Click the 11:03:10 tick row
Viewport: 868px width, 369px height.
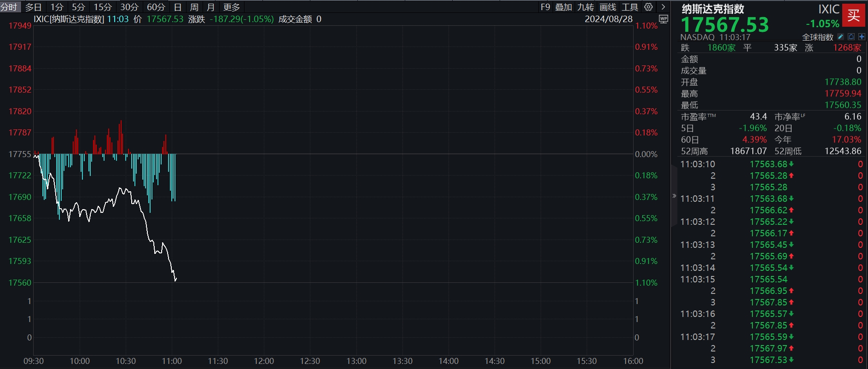pyautogui.click(x=771, y=164)
